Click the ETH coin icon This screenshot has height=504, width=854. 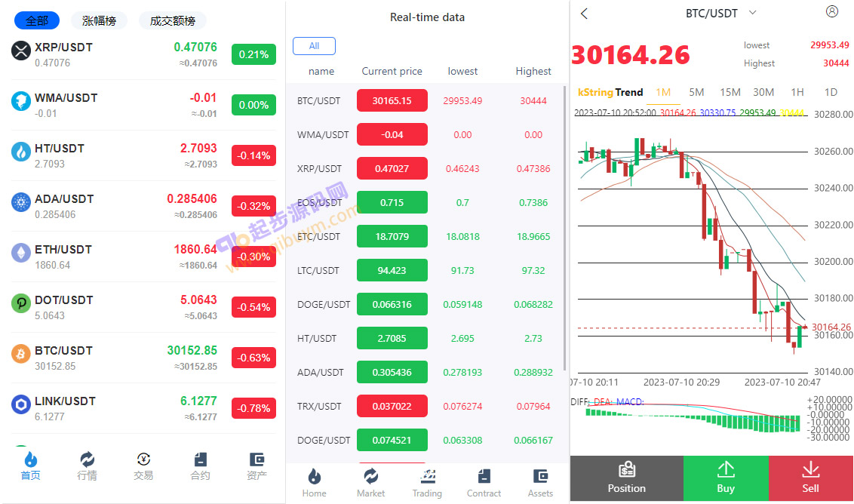(x=20, y=253)
